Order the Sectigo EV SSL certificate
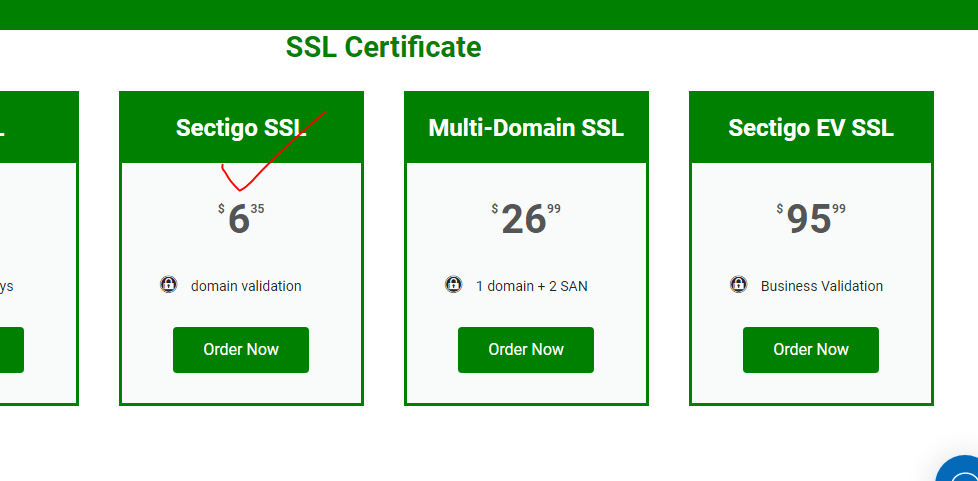Screen dimensions: 978x481 click(811, 350)
